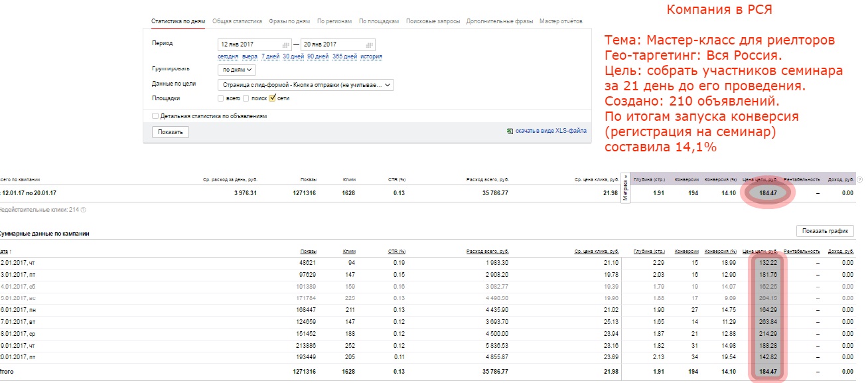Select the 365 дней period link
868x383 pixels.
pos(344,56)
